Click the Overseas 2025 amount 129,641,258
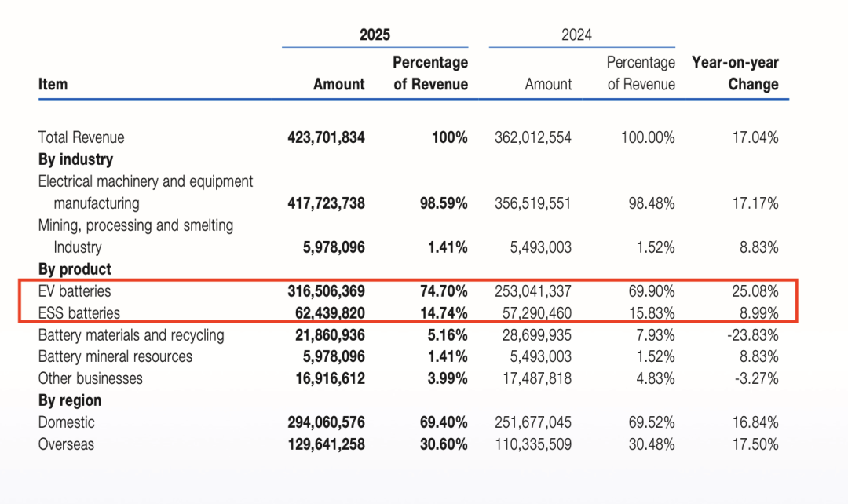The width and height of the screenshot is (848, 504). click(x=326, y=444)
